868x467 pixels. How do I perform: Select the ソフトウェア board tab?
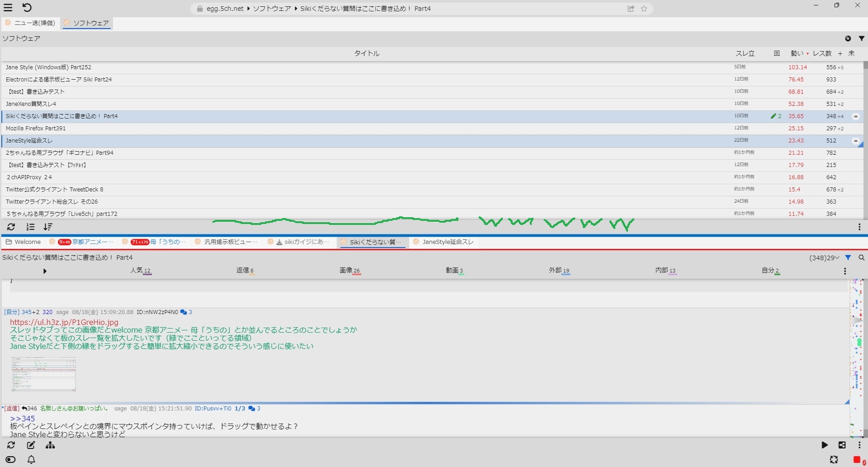[87, 23]
